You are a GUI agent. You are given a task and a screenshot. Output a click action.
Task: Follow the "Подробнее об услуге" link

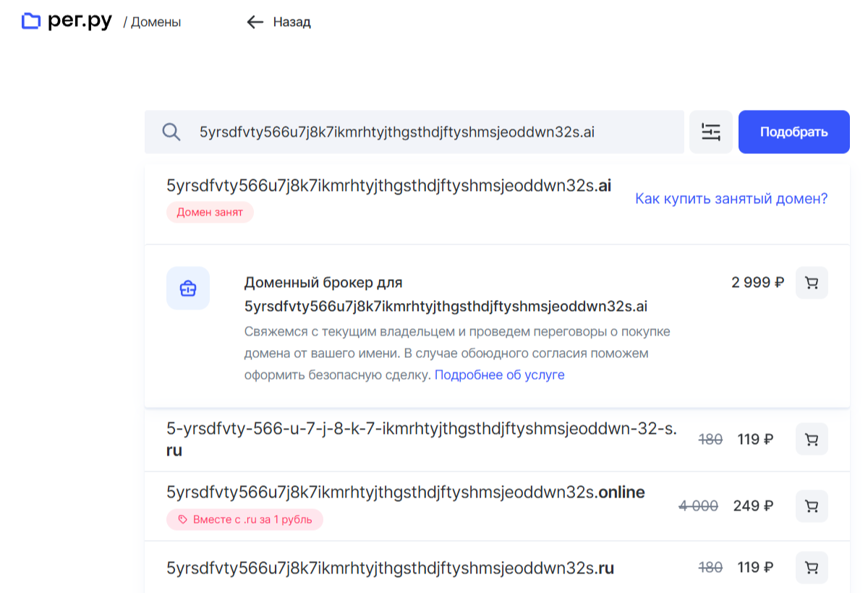click(x=499, y=375)
